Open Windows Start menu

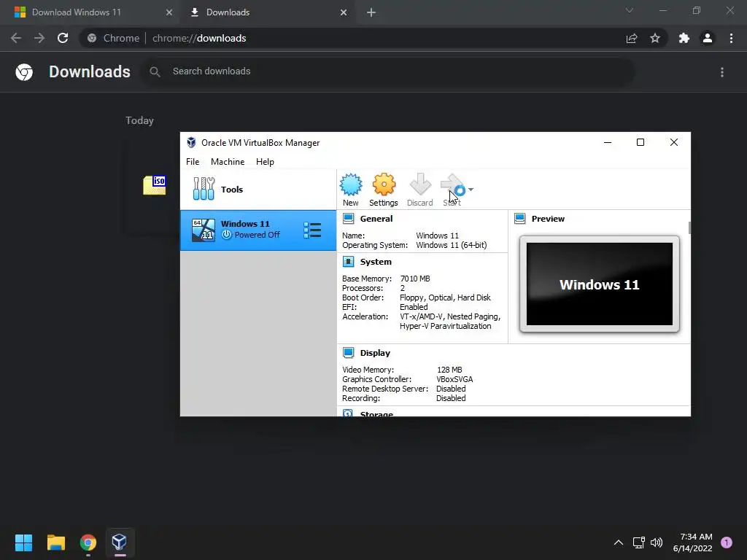23,542
